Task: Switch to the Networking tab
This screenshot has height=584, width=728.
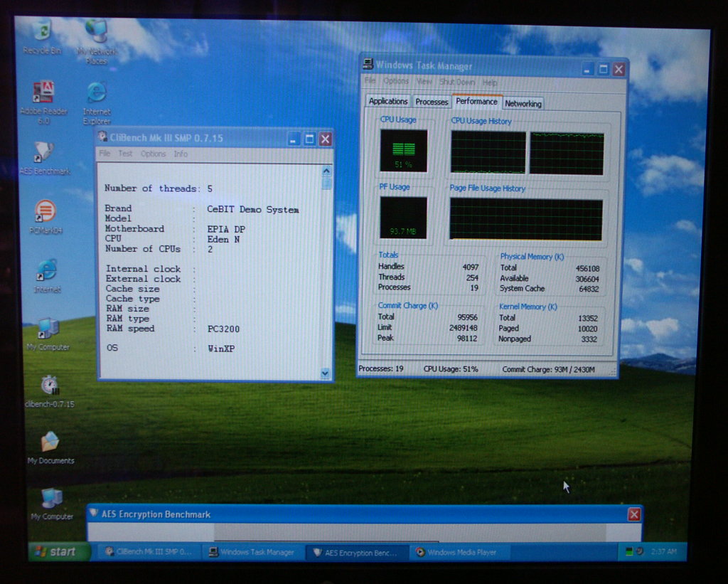Action: [x=523, y=104]
